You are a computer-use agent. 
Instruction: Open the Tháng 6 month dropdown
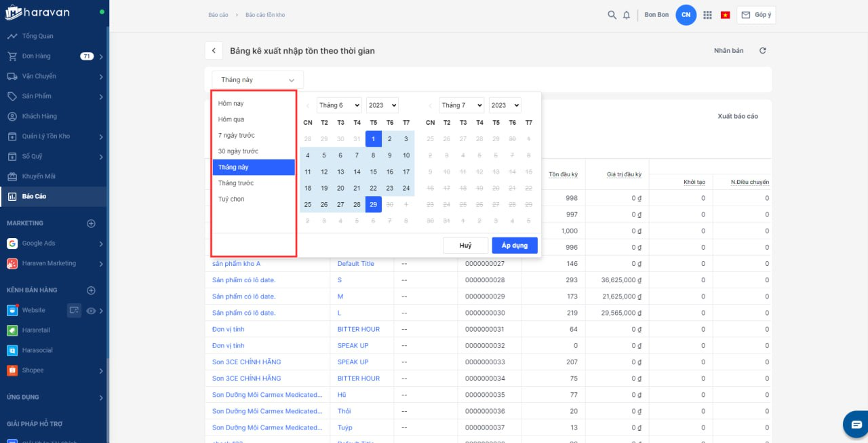coord(339,105)
